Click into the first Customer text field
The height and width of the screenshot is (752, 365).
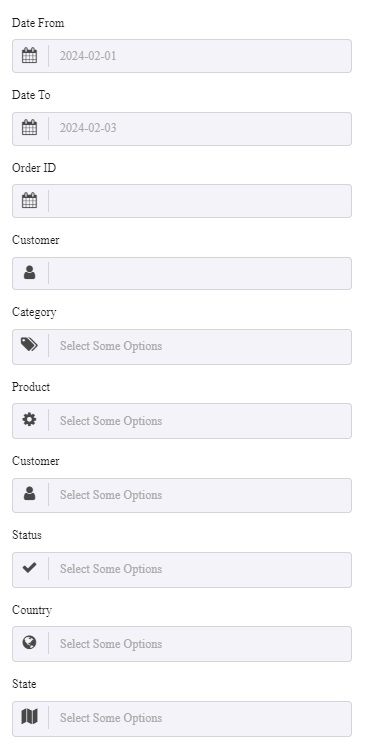tap(200, 273)
